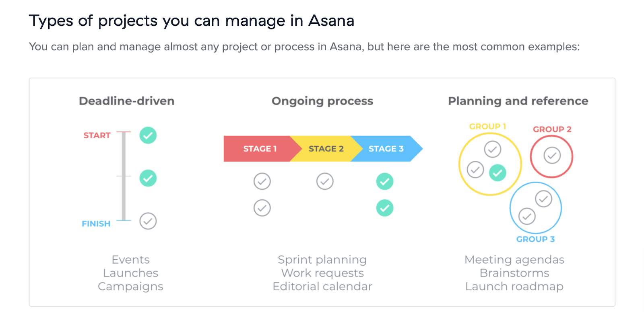This screenshot has height=326, width=644.
Task: Click the green checkmark inside Group 1 circle
Action: click(498, 173)
